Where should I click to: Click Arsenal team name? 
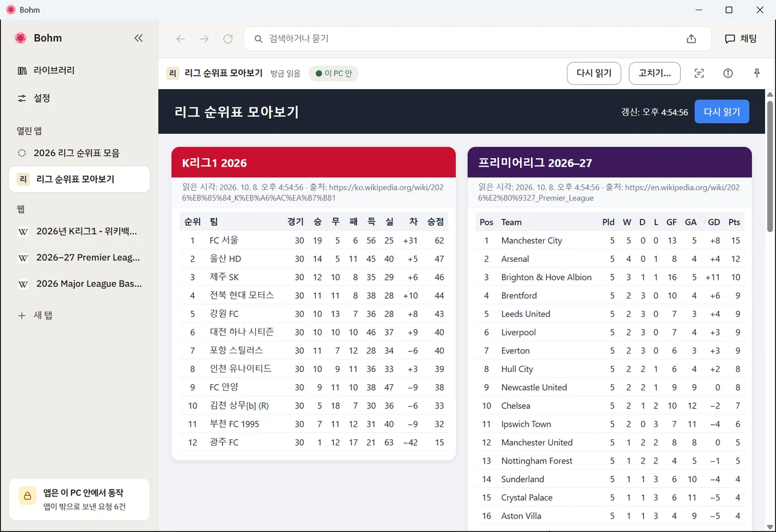click(x=515, y=259)
